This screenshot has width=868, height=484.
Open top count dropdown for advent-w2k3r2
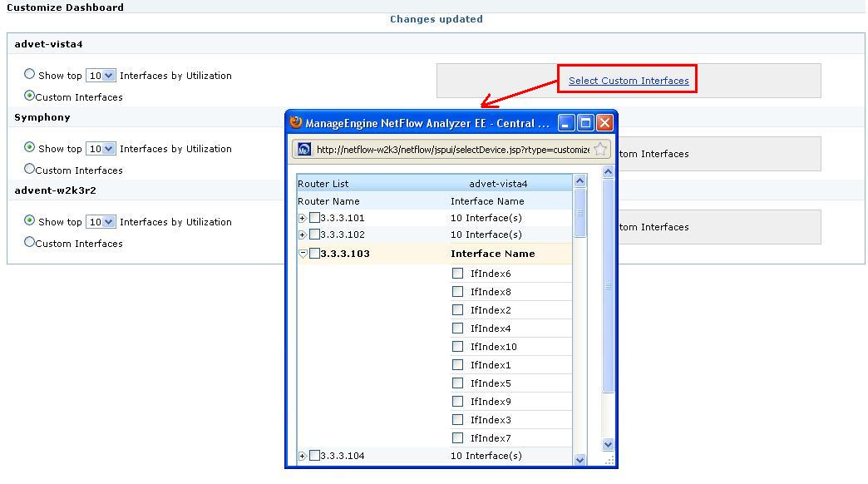coord(101,221)
